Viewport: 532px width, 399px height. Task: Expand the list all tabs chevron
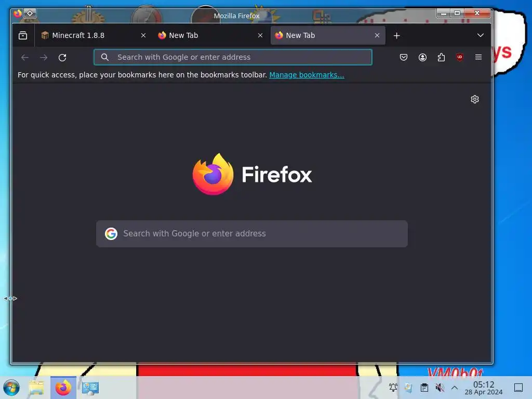481,35
